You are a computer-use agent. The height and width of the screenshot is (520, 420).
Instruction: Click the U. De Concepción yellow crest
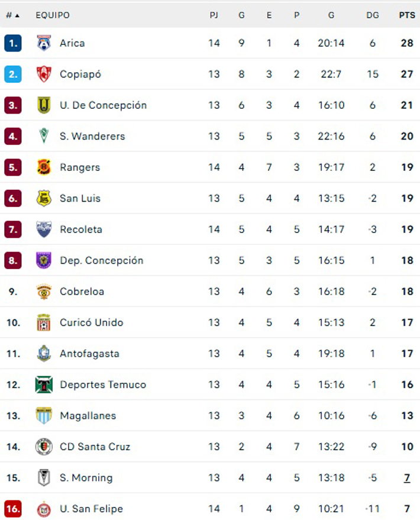[x=44, y=105]
